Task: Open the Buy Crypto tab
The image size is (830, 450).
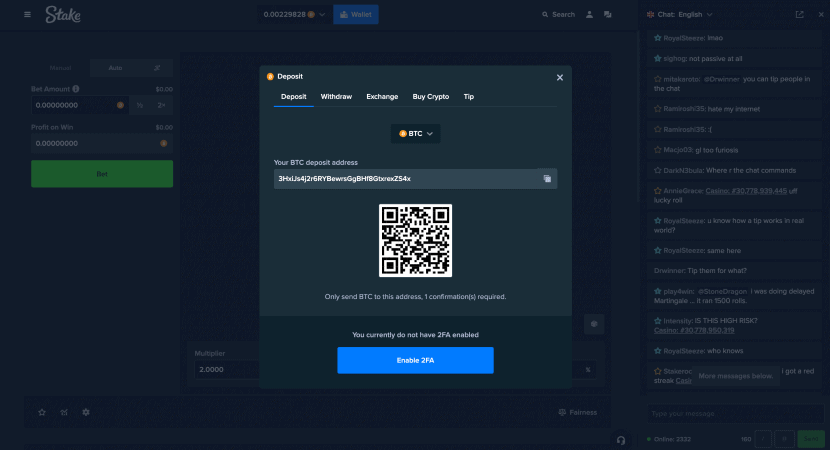Action: click(431, 96)
